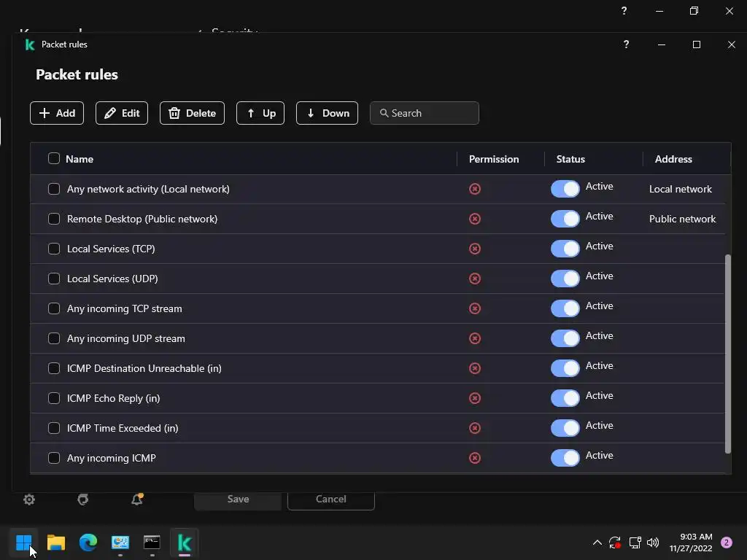The height and width of the screenshot is (560, 747).
Task: Click the block permission icon for Remote Desktop rule
Action: click(474, 219)
